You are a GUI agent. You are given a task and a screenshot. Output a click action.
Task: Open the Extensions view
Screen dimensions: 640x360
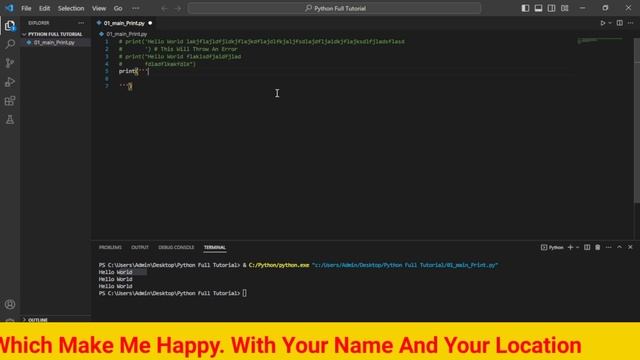10,101
